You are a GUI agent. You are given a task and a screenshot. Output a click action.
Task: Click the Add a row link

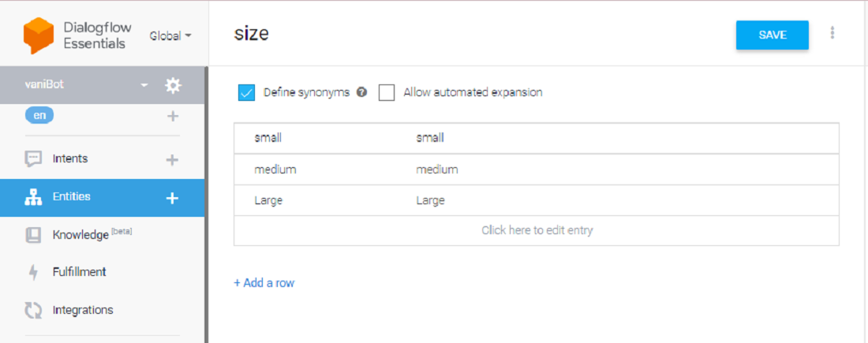point(264,283)
